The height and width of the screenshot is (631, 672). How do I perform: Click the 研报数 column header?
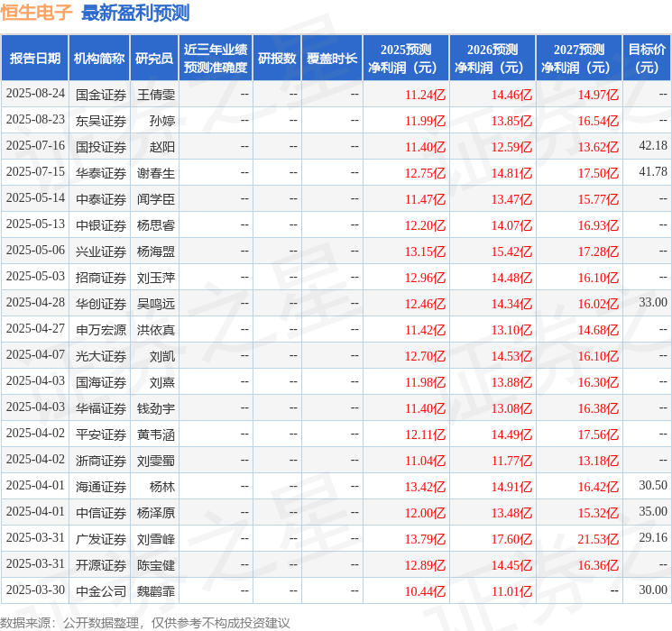277,59
